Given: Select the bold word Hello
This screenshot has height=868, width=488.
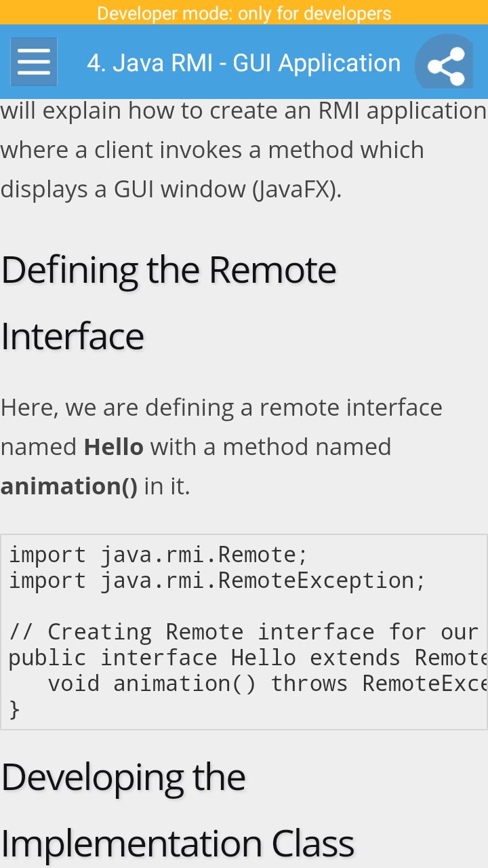Looking at the screenshot, I should (114, 447).
